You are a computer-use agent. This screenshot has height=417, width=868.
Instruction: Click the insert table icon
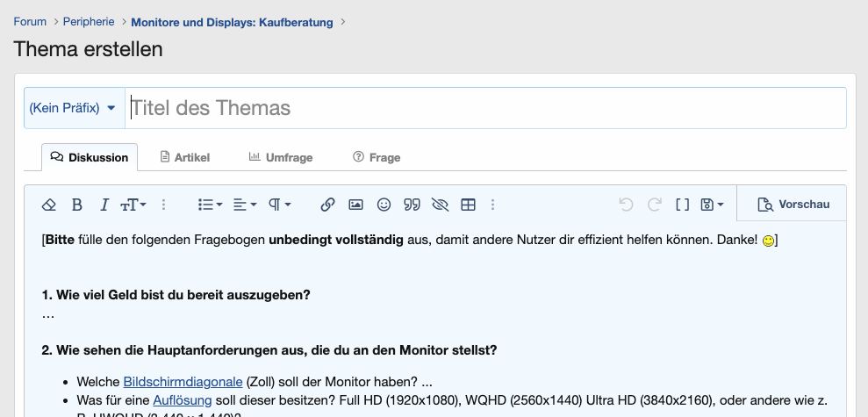click(x=469, y=205)
